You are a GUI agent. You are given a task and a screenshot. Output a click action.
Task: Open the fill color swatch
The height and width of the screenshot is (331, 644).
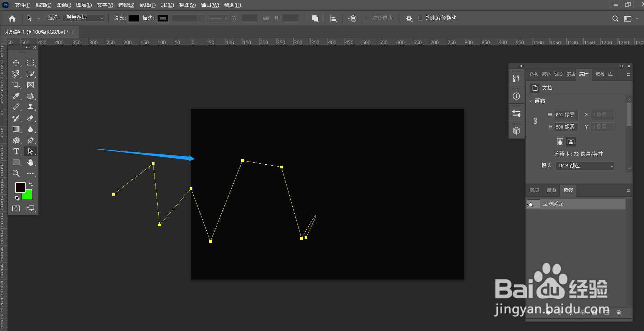coord(134,18)
